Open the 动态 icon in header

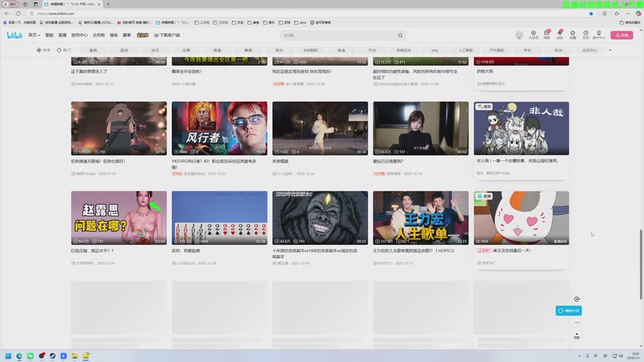(x=559, y=35)
